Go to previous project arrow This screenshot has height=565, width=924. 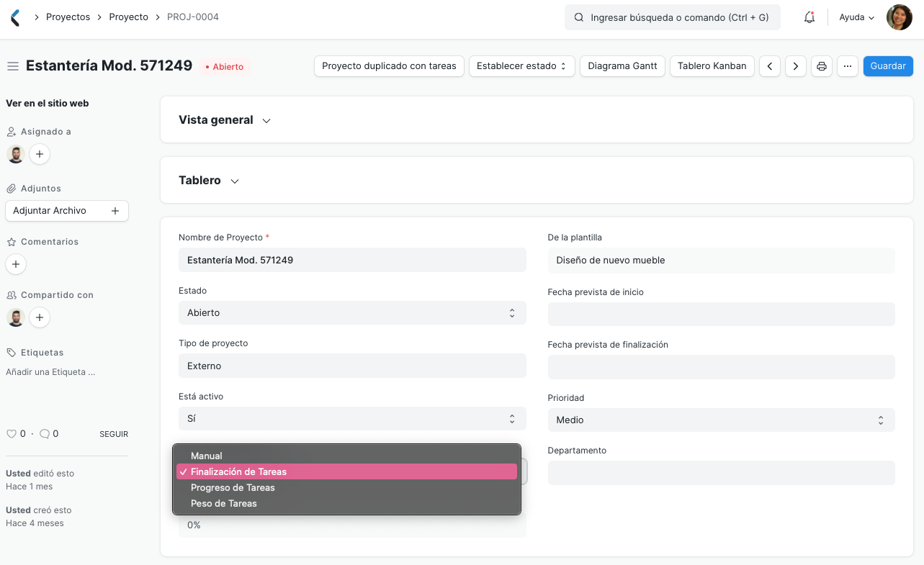770,66
